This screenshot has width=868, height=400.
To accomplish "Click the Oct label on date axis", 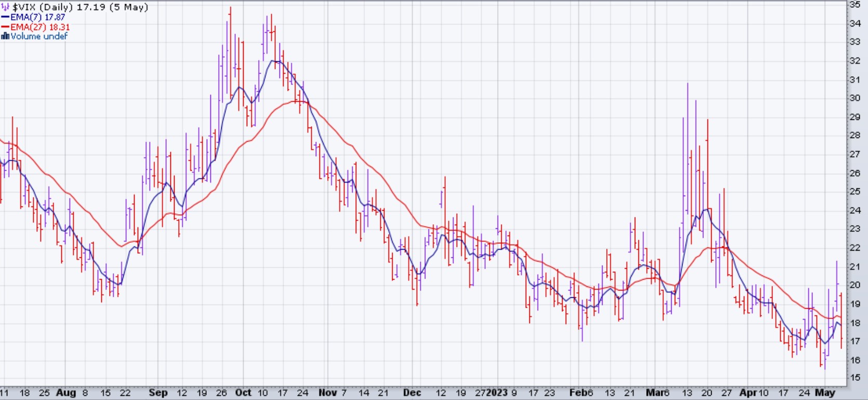I will coord(243,393).
